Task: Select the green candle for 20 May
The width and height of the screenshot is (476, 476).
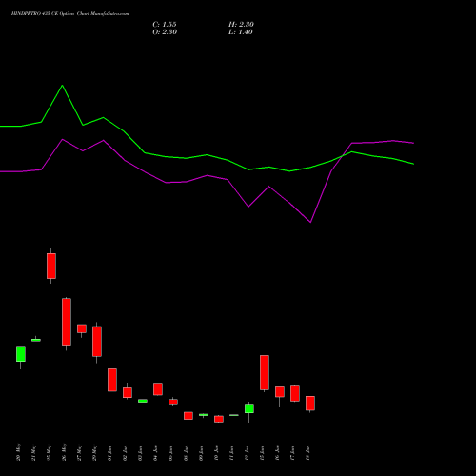Action: click(21, 354)
